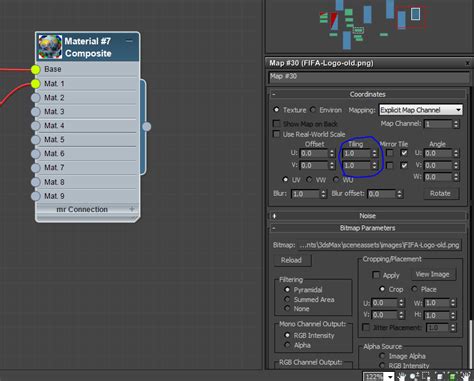474x381 pixels.
Task: Activate the Zoom tool magnifier icon
Action: coord(415,377)
